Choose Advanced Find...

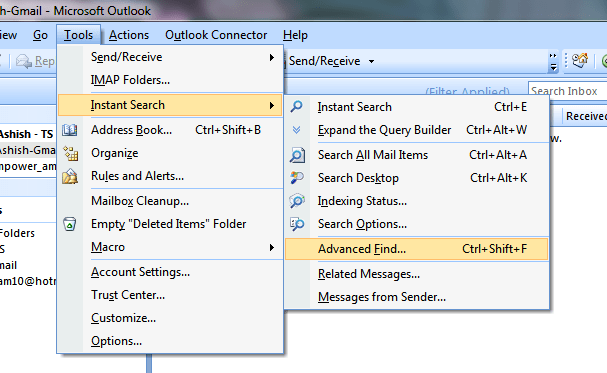pos(417,249)
